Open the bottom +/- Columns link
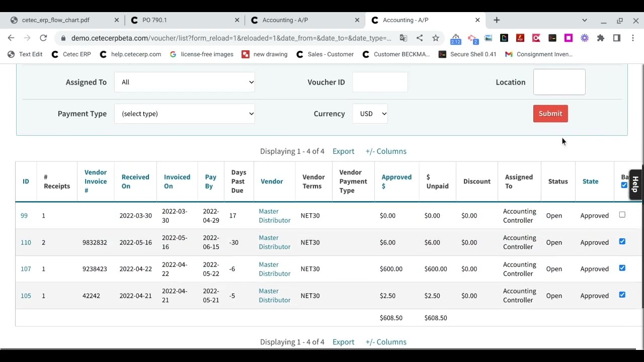This screenshot has height=362, width=644. [386, 342]
